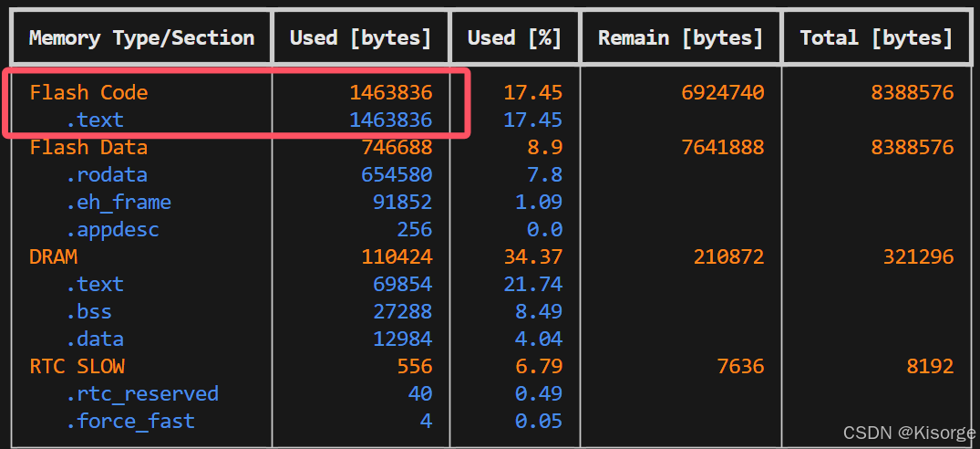Click the "Remain [bytes]" column header
The height and width of the screenshot is (449, 980).
click(681, 38)
